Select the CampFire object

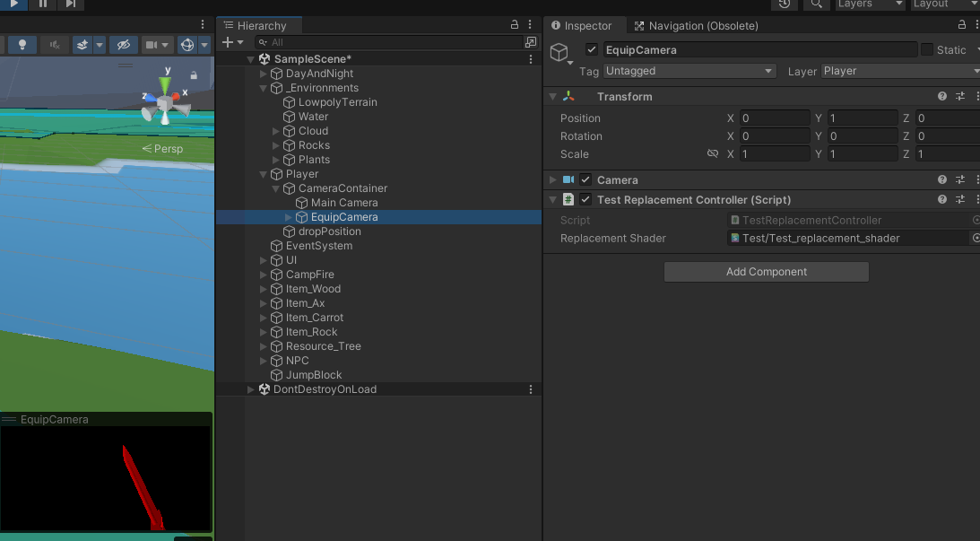pyautogui.click(x=310, y=275)
